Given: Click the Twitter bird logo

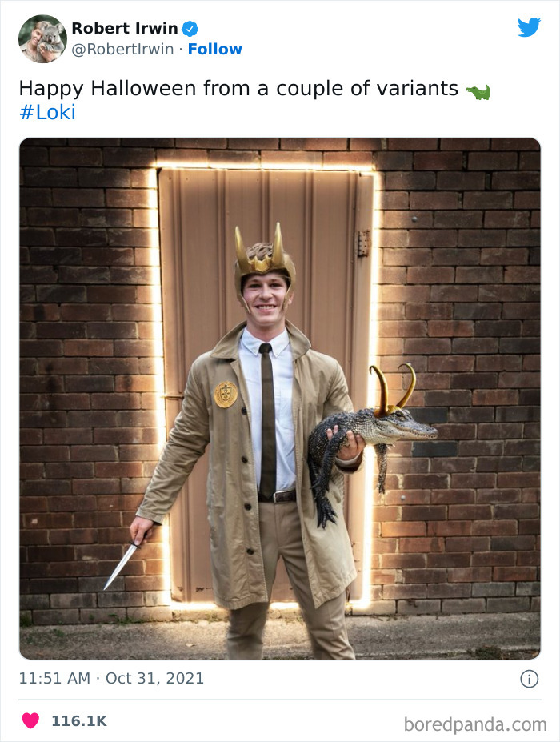Looking at the screenshot, I should [x=529, y=28].
